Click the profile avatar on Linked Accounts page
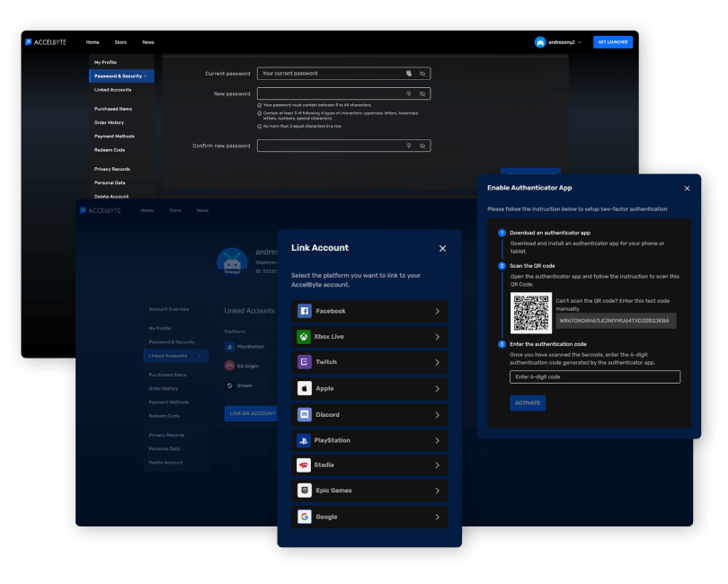Viewport: 728px width, 584px height. click(232, 262)
